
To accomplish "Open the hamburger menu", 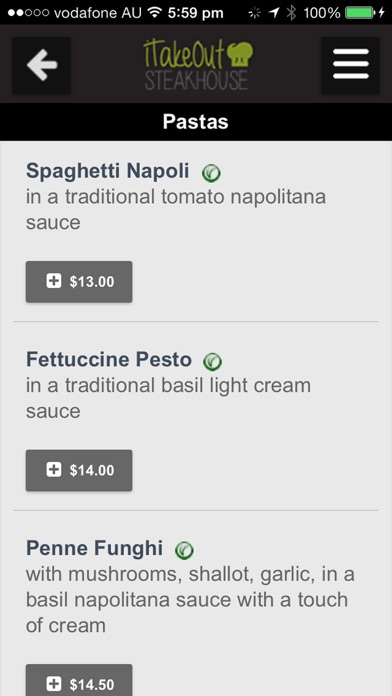I will click(350, 65).
